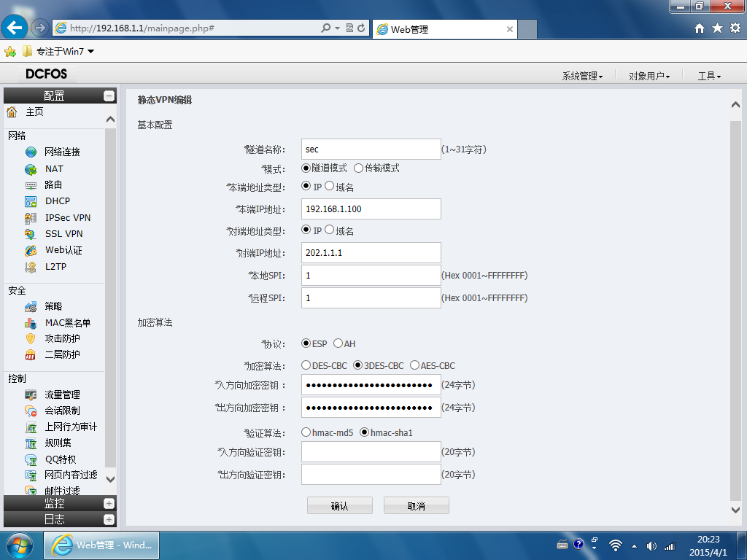This screenshot has width=747, height=560.
Task: Open the 主页 home icon in sidebar
Action: tap(12, 112)
